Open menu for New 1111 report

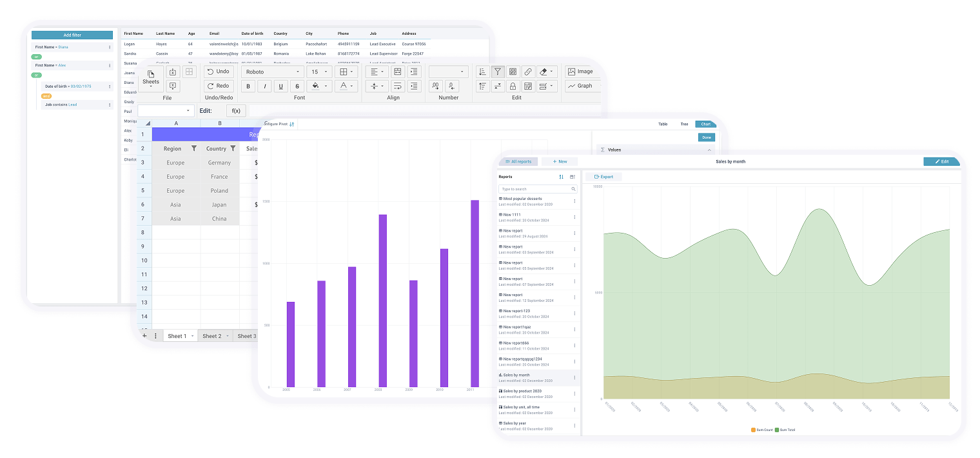(574, 217)
